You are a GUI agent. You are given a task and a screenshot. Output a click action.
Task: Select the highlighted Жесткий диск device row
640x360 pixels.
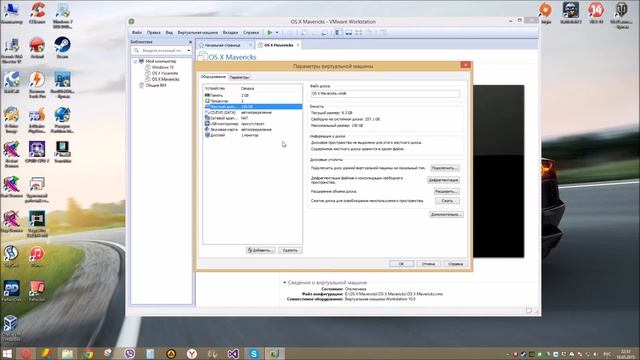[253, 107]
